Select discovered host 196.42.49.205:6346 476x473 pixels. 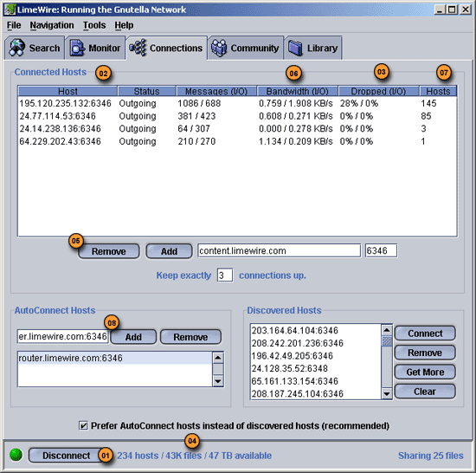coord(316,356)
